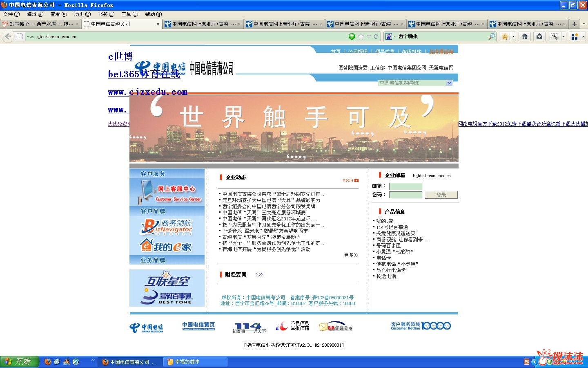The width and height of the screenshot is (588, 368).
Task: Click the back navigation arrow
Action: point(8,36)
